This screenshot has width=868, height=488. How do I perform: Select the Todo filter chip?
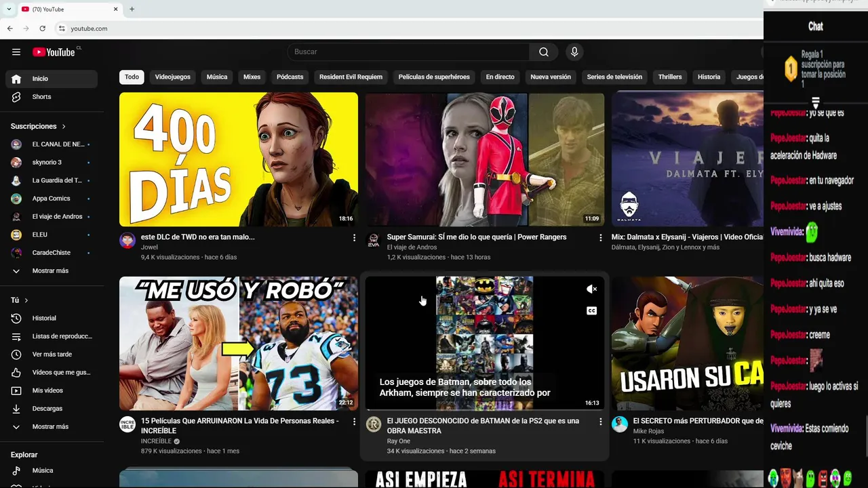132,77
